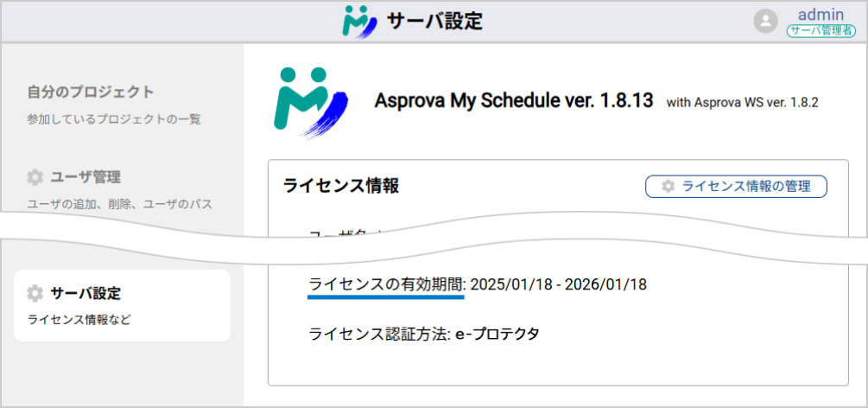Click the ライセンス認証方法: e-プロテクタ line

pyautogui.click(x=424, y=335)
